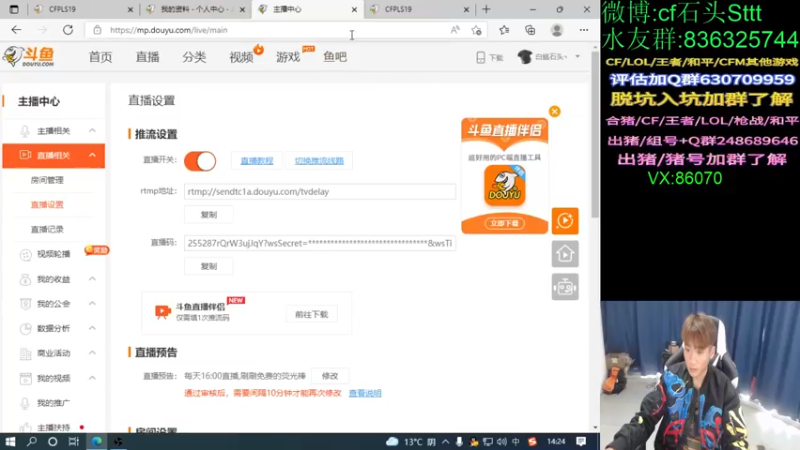Copy the rtmp address with 复制

click(209, 215)
